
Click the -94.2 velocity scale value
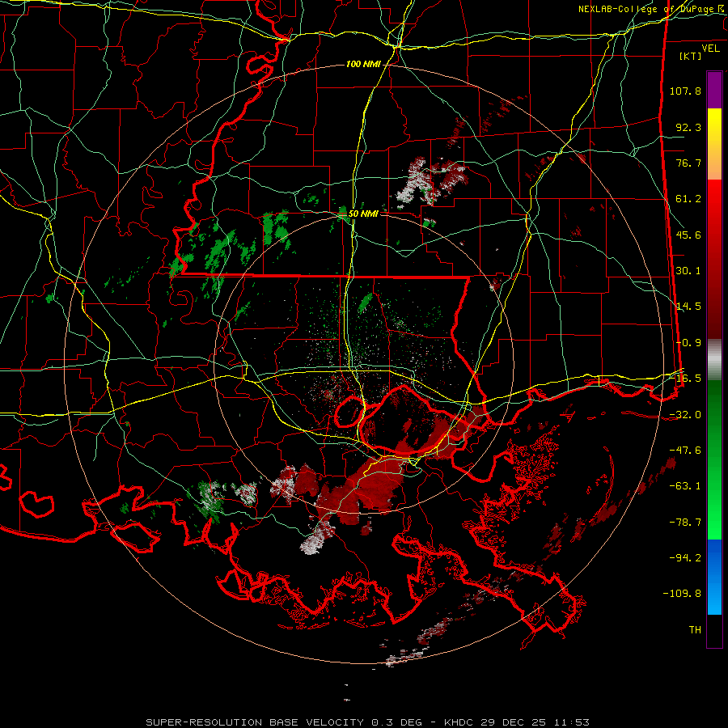click(x=685, y=558)
